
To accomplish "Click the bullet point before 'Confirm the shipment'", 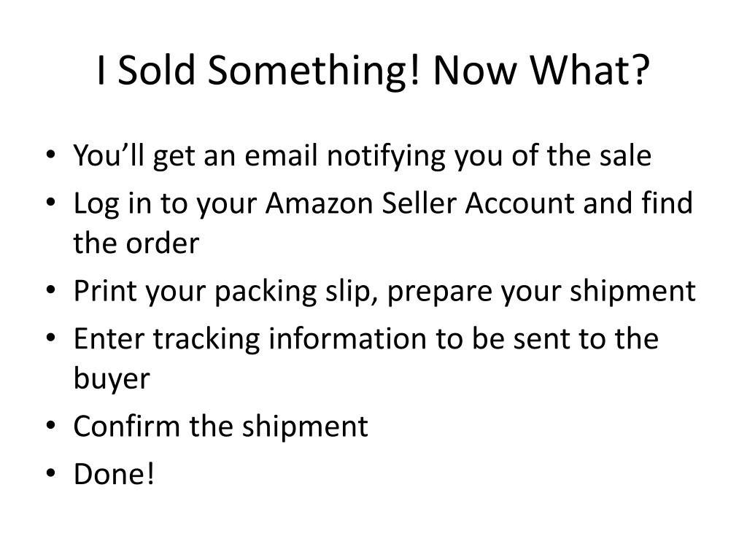I will (51, 425).
